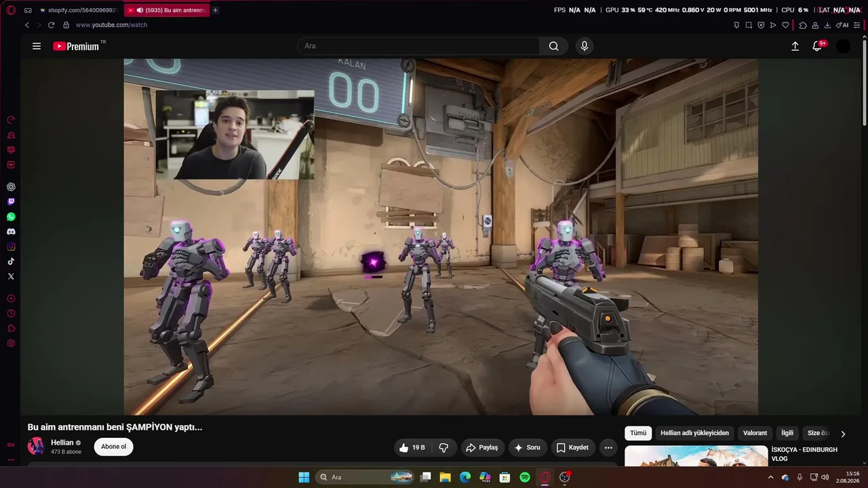This screenshot has height=488, width=868.
Task: Open File Explorer from the taskbar
Action: pyautogui.click(x=445, y=477)
